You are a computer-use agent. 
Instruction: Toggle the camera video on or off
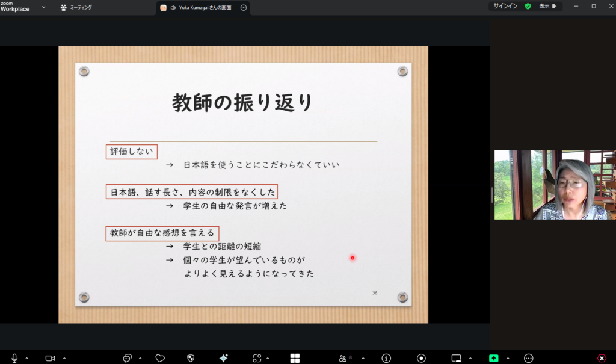[50, 358]
